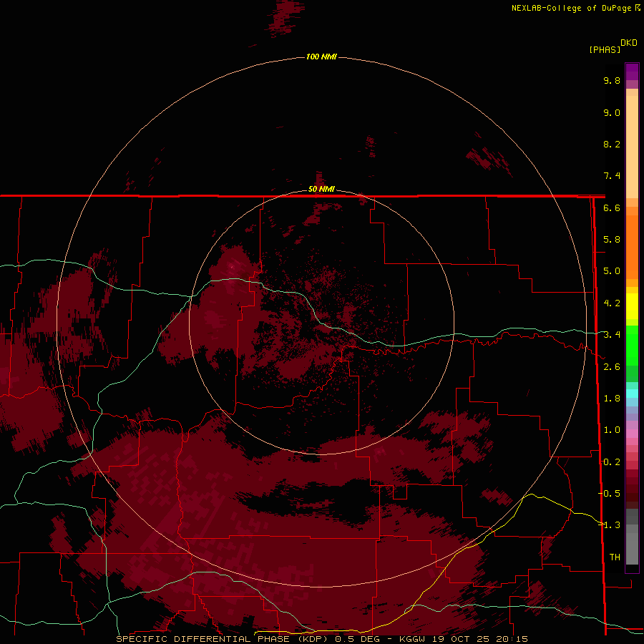Screen dimensions: 644x644
Task: Pick the purple segment atop the color bar
Action: [632, 72]
